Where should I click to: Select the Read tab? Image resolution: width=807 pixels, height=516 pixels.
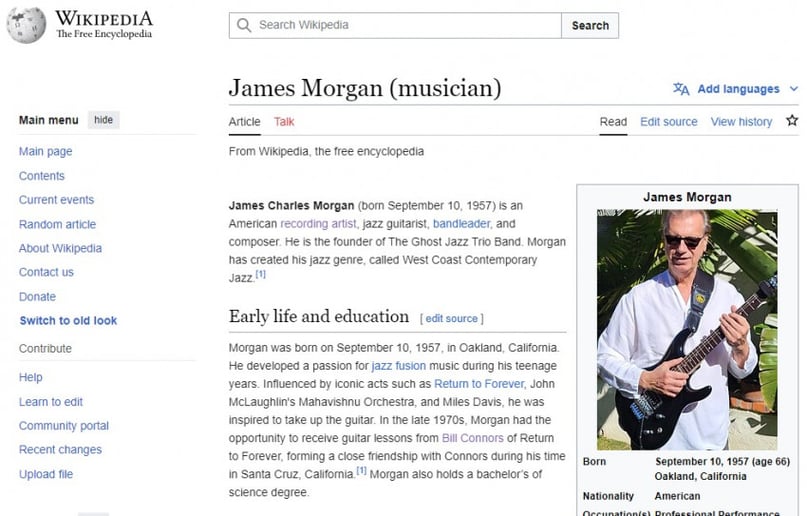(x=613, y=122)
